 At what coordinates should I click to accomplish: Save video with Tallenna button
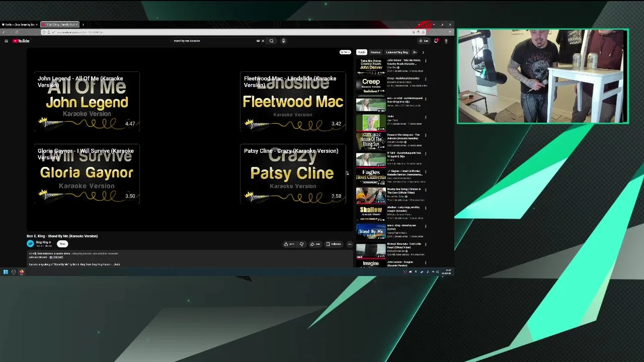pos(334,244)
